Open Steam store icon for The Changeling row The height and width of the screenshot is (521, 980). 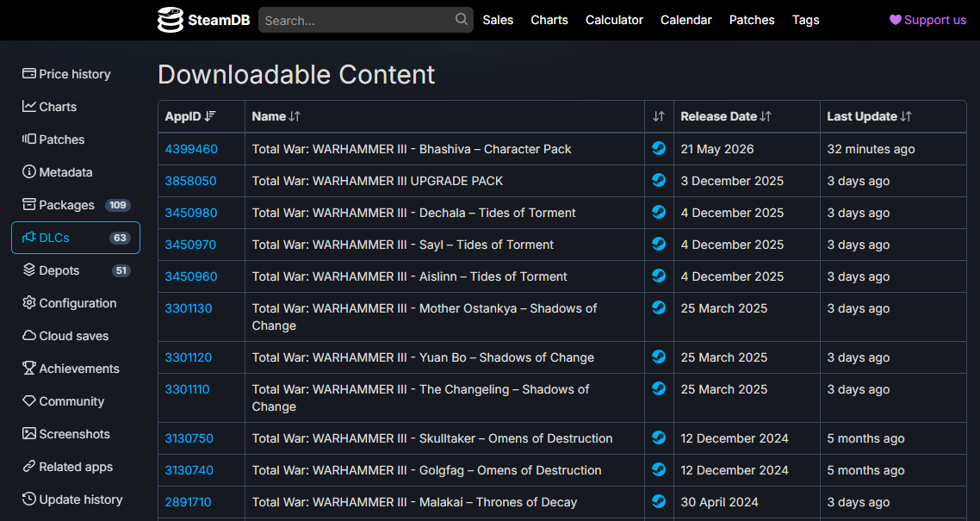659,388
